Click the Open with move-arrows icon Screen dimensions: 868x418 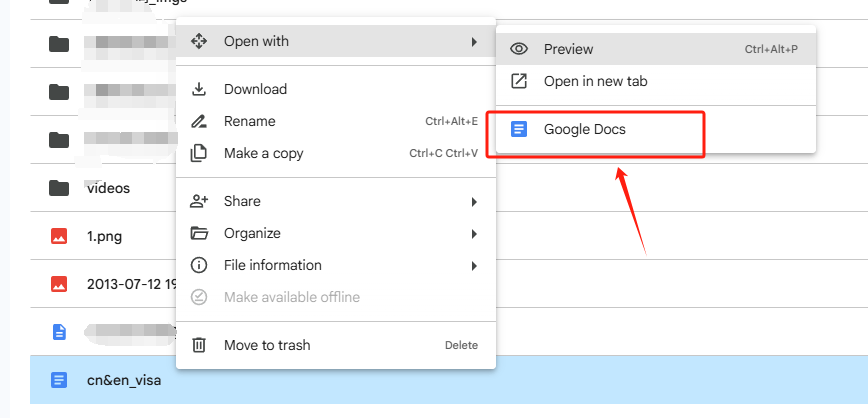[x=198, y=41]
